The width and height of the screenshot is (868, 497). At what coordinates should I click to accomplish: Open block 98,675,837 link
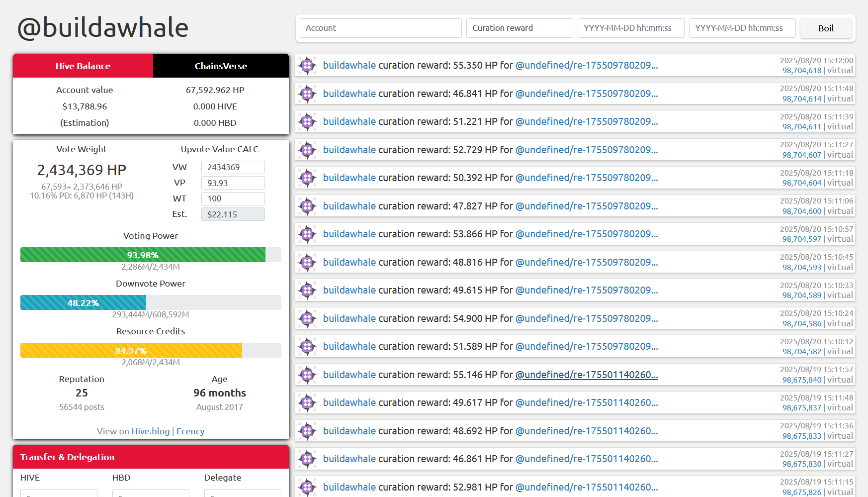[x=802, y=408]
